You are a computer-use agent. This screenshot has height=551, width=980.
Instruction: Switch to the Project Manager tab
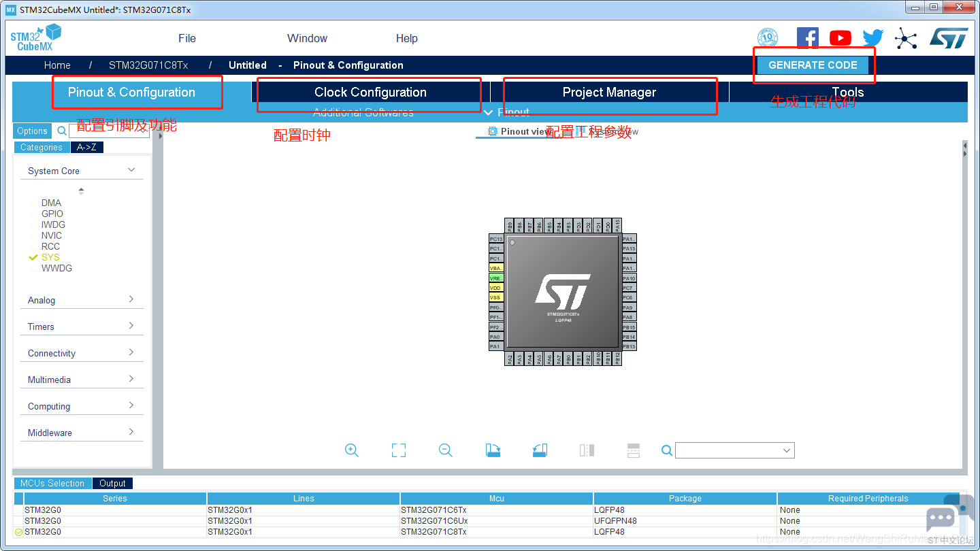[x=609, y=93]
